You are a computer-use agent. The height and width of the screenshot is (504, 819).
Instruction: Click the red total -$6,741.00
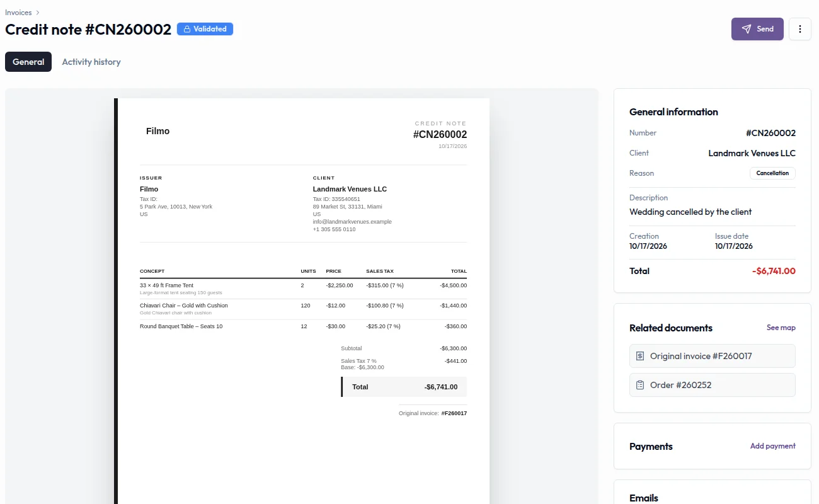(x=774, y=271)
